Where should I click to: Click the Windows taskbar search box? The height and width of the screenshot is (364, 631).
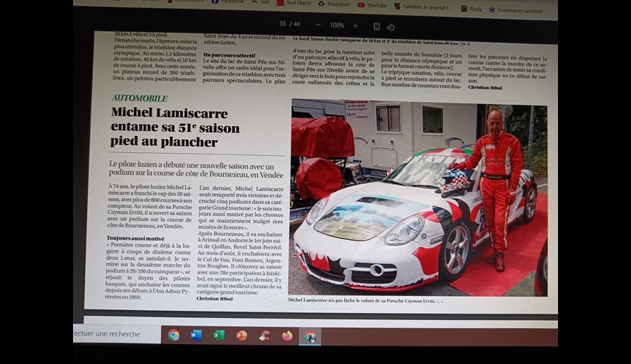pos(113,334)
